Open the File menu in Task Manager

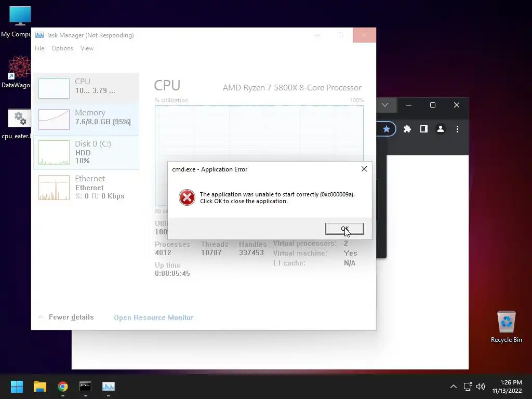pyautogui.click(x=39, y=48)
